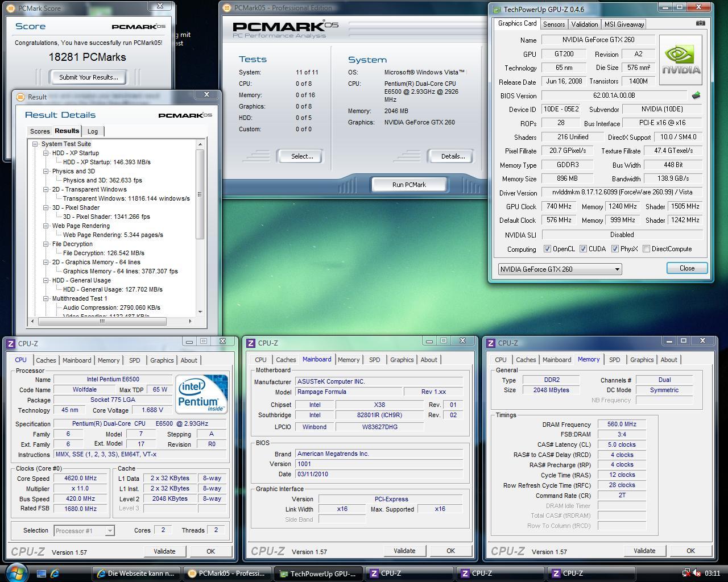The image size is (728, 582).
Task: Click the CPU-Z icon on the Memory tab window title bar
Action: [x=491, y=343]
